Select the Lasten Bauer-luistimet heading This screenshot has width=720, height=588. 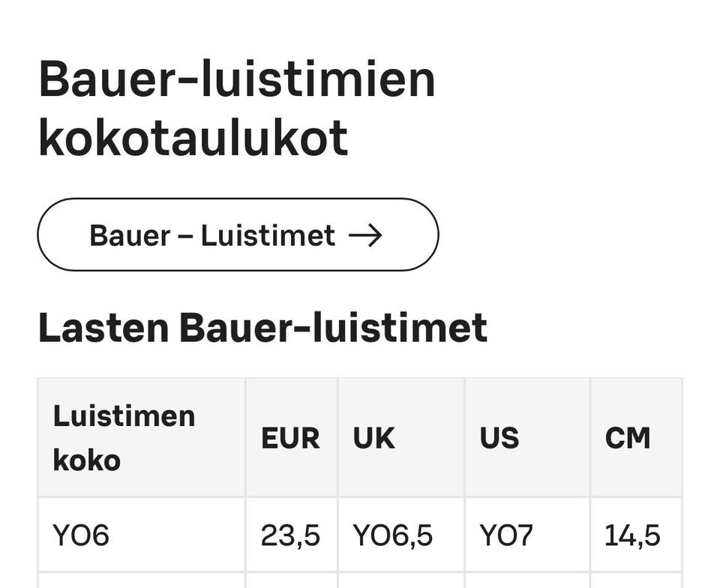pyautogui.click(x=262, y=328)
